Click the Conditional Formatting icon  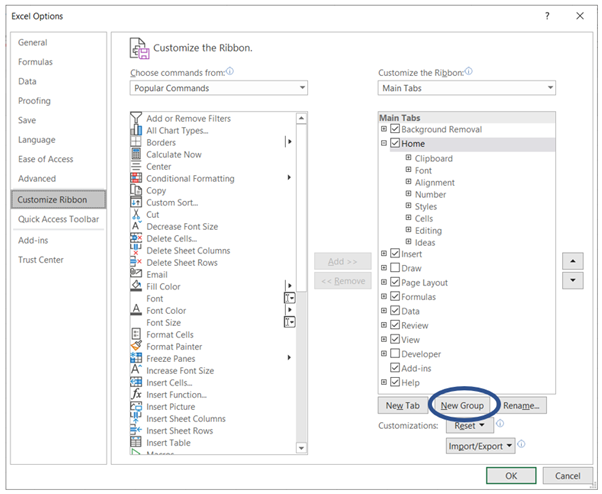[x=136, y=178]
